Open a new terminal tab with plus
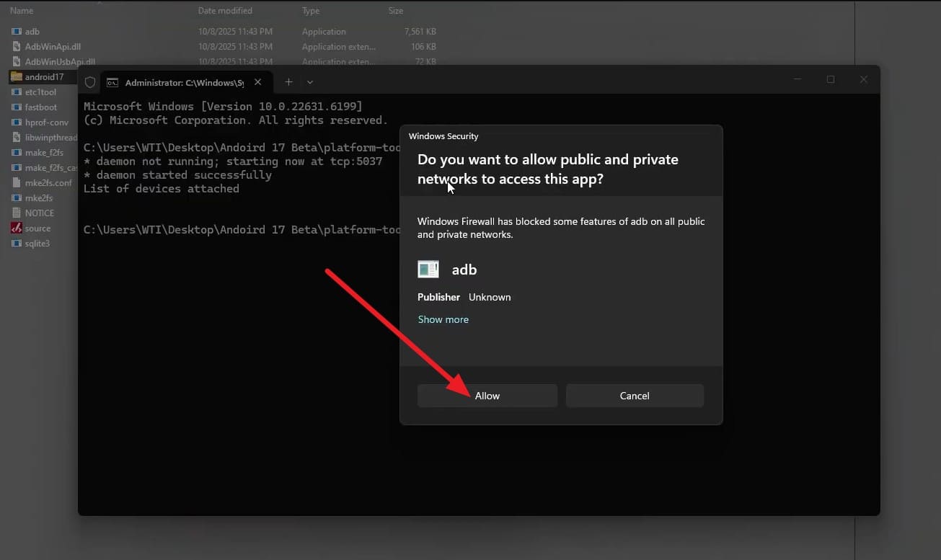The image size is (941, 560). point(288,82)
